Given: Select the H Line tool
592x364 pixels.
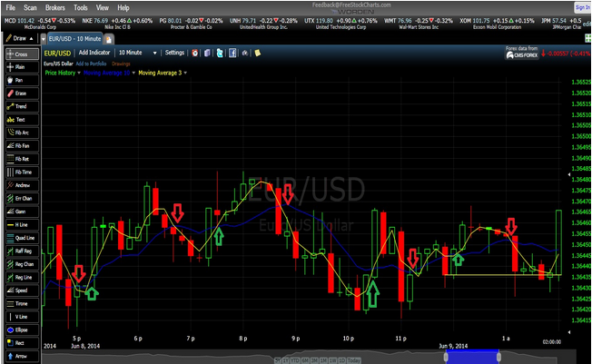Looking at the screenshot, I should click(23, 225).
